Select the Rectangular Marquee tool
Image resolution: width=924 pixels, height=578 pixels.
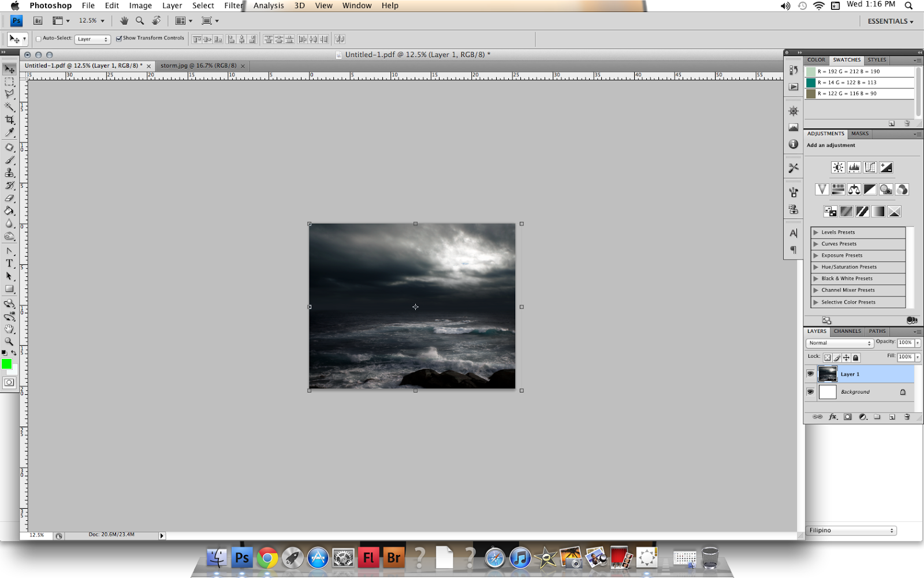(9, 82)
